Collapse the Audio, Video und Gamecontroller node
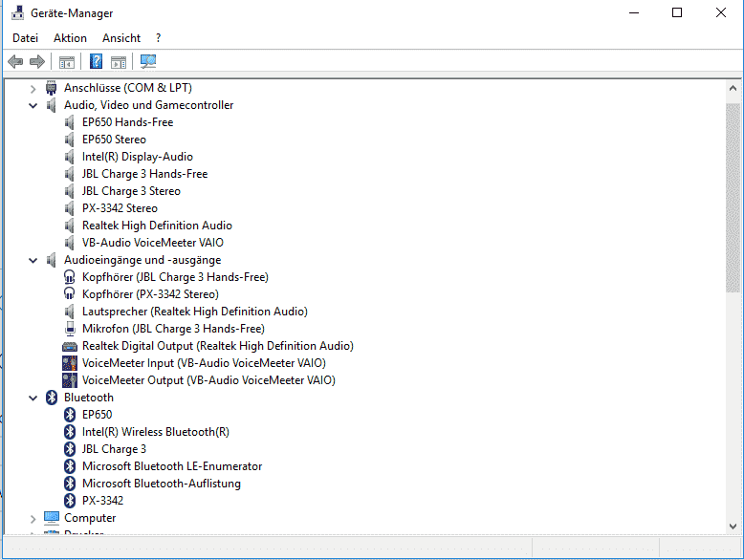This screenshot has width=744, height=560. [x=33, y=105]
